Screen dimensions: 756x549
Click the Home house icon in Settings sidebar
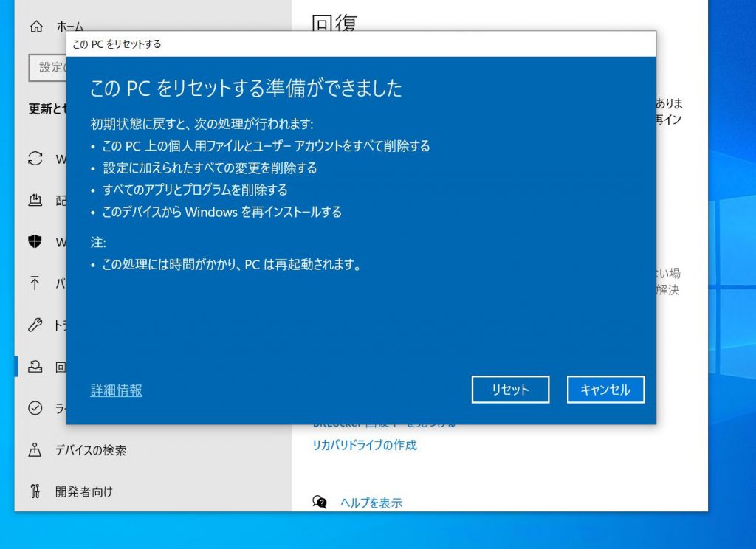point(36,27)
